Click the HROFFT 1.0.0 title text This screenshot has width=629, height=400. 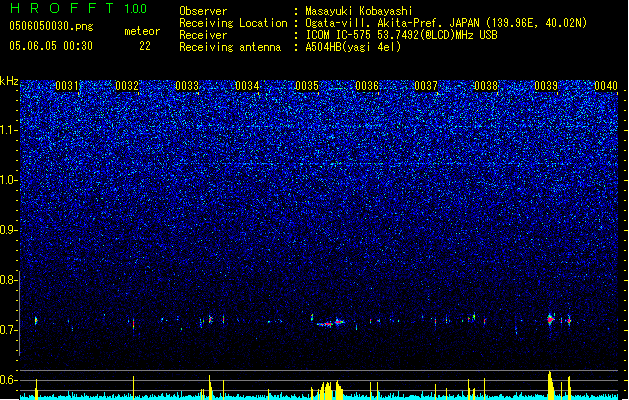point(78,8)
